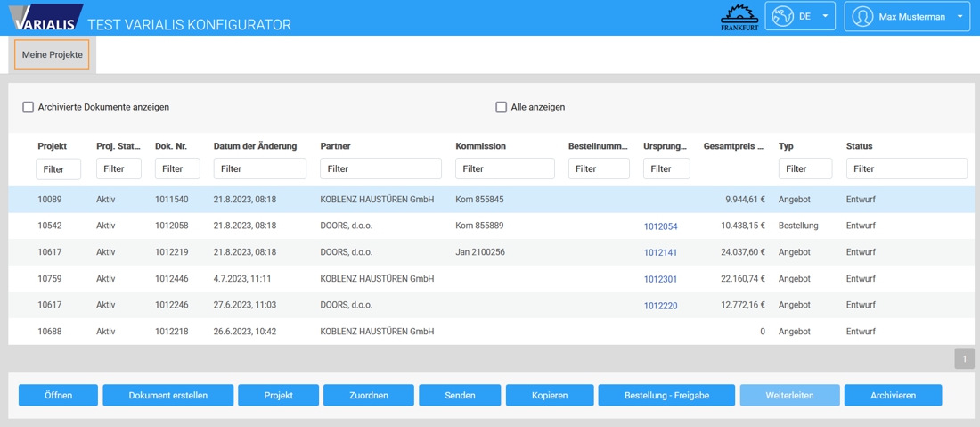Open source document link 1012054

(660, 226)
